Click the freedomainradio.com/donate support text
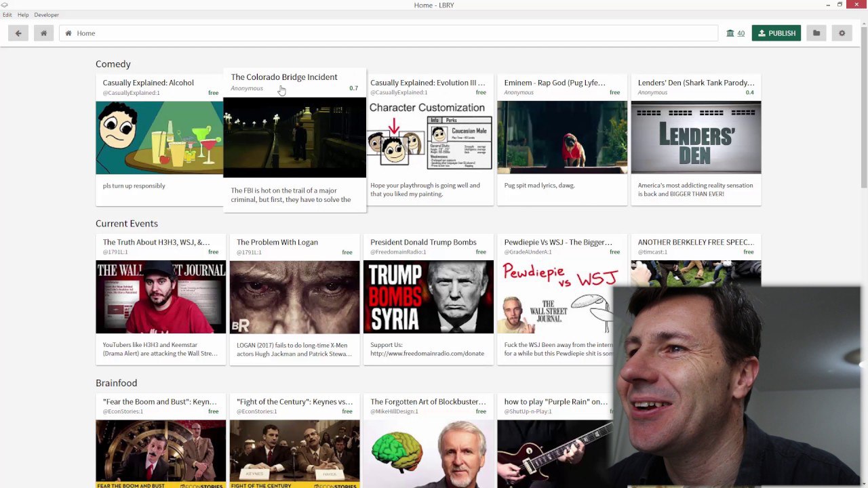The width and height of the screenshot is (868, 488). click(x=427, y=353)
